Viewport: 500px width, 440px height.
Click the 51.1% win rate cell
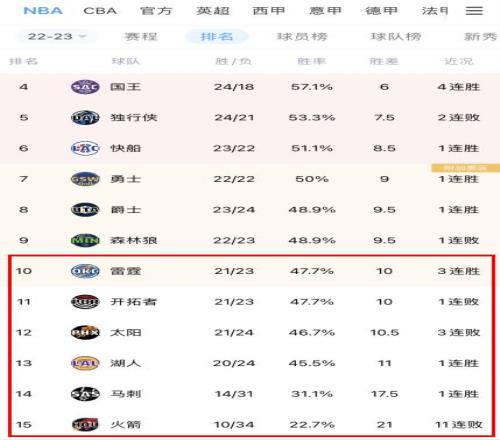click(x=312, y=148)
